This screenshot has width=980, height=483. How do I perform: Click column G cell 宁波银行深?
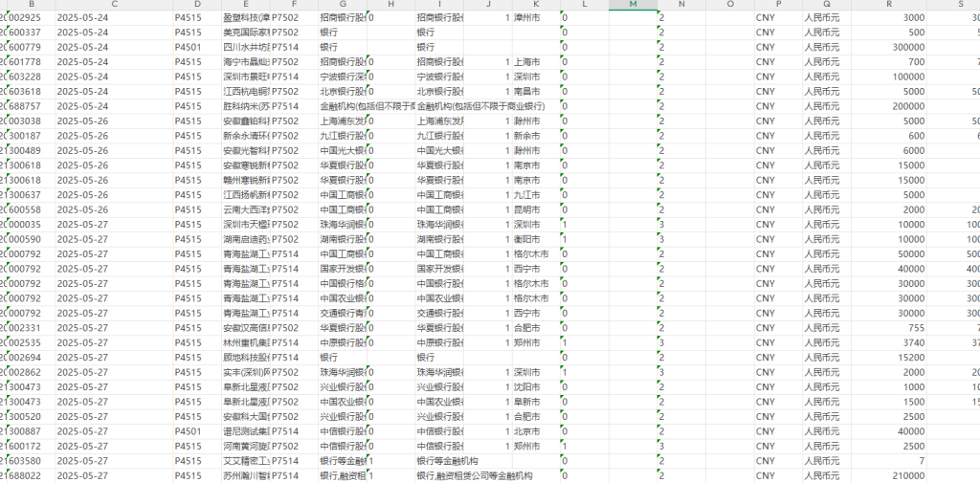click(x=343, y=77)
